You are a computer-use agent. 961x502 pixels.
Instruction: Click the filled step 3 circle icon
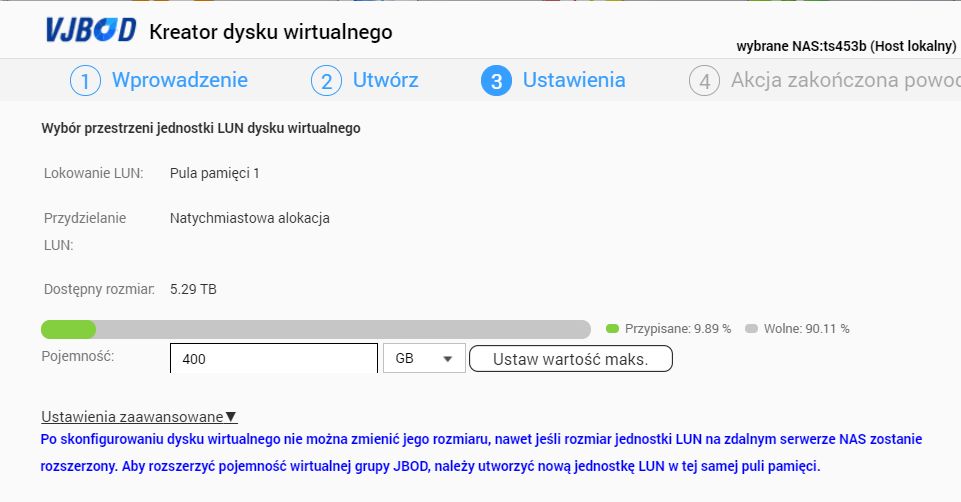(496, 81)
